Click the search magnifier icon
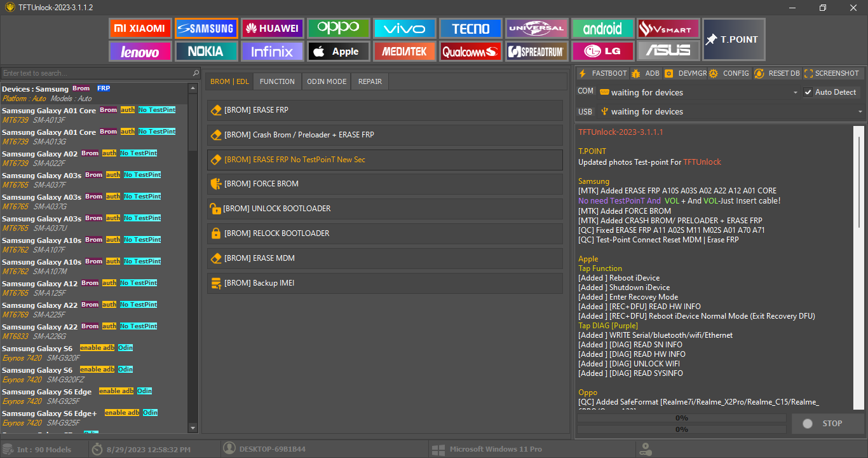 (196, 73)
